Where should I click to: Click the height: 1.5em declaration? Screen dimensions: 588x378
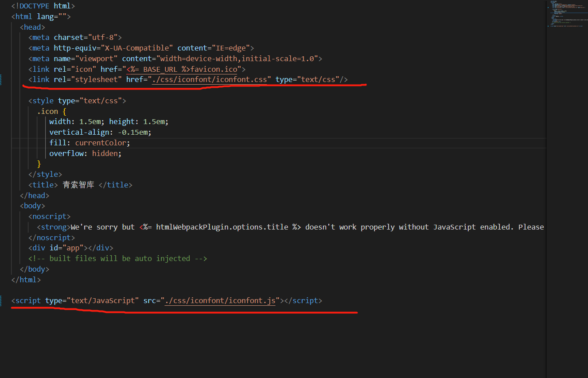tap(139, 121)
